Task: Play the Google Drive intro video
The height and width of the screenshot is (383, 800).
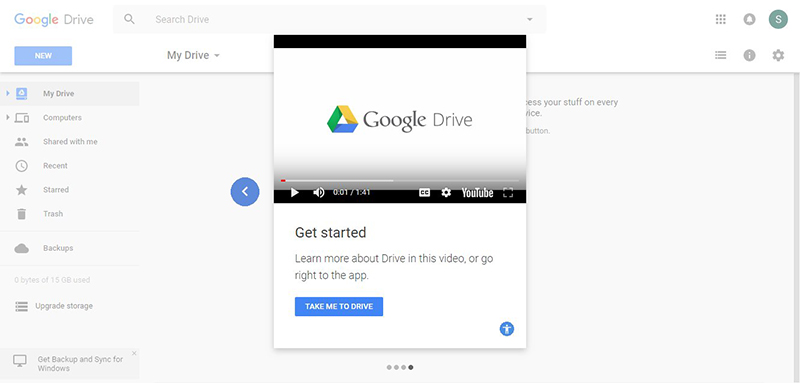Action: [x=294, y=192]
